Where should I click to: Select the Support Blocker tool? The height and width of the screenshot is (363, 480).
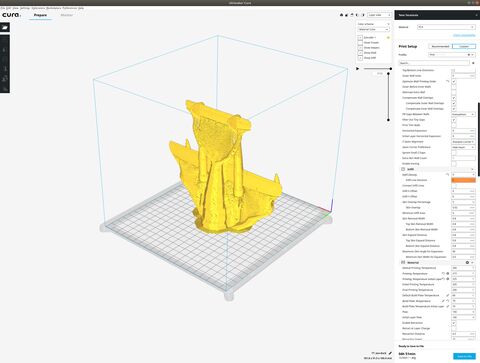5,88
